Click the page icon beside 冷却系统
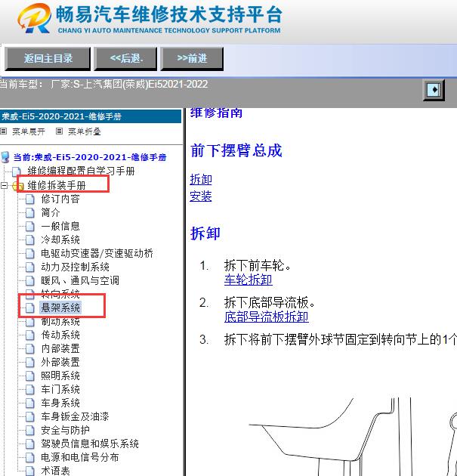This screenshot has width=457, height=476. coord(29,240)
